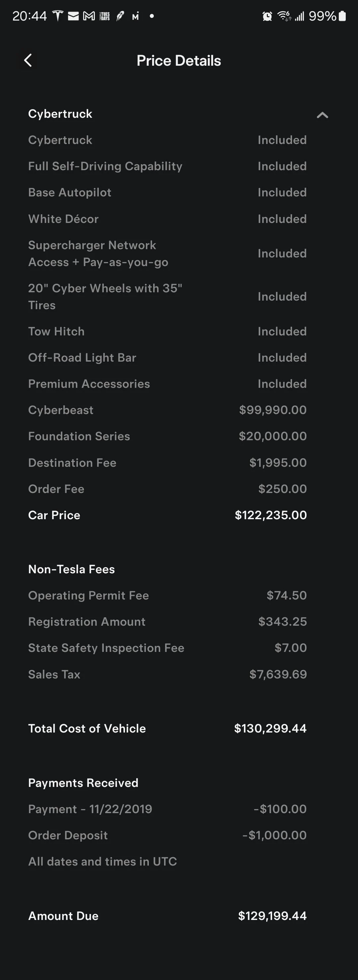Image resolution: width=358 pixels, height=980 pixels.
Task: Tap the quill pen notification icon
Action: tap(120, 16)
